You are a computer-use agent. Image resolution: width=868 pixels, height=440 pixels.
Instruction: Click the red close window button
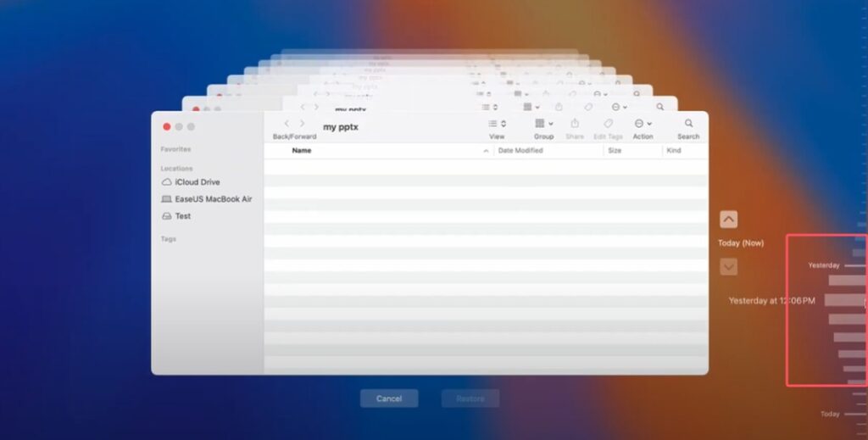[167, 126]
